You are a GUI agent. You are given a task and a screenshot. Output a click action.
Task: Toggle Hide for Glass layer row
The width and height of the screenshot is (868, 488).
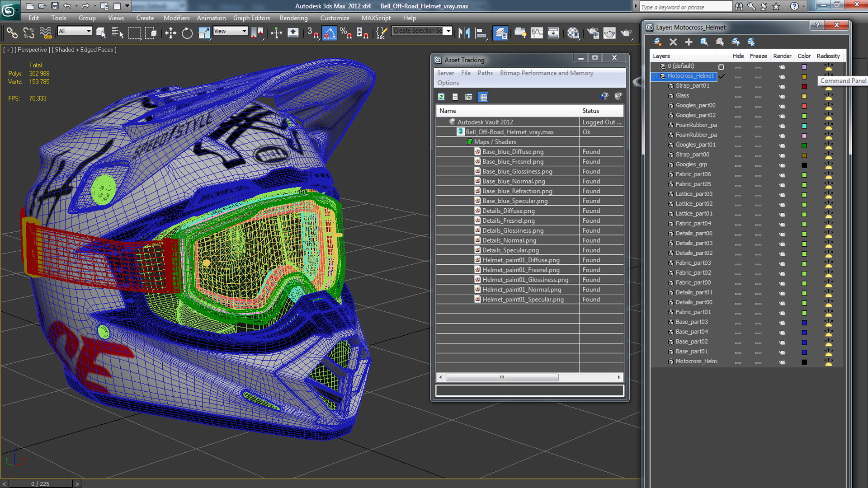[738, 96]
